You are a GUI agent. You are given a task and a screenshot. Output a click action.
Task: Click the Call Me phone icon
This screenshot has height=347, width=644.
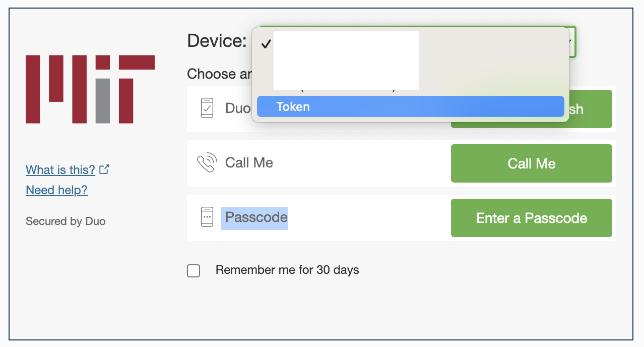coord(207,163)
